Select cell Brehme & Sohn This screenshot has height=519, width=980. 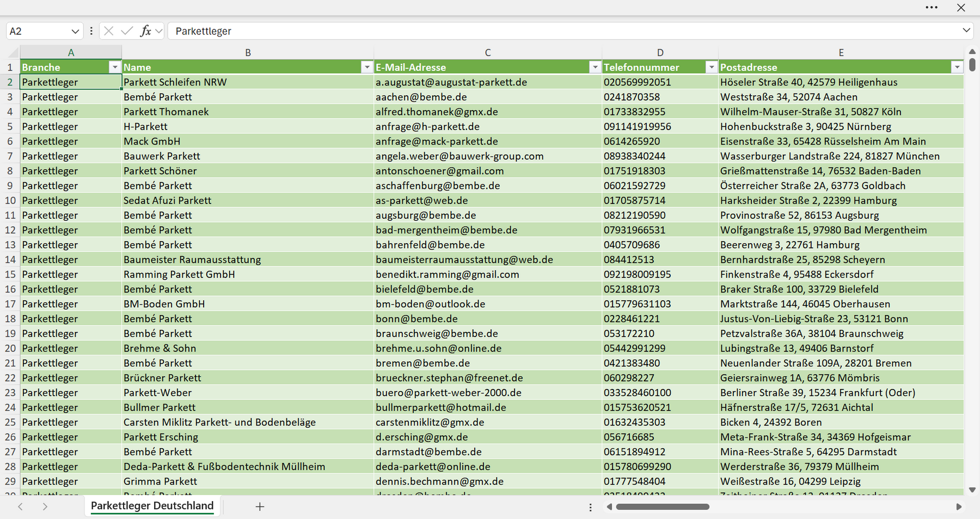click(x=248, y=348)
